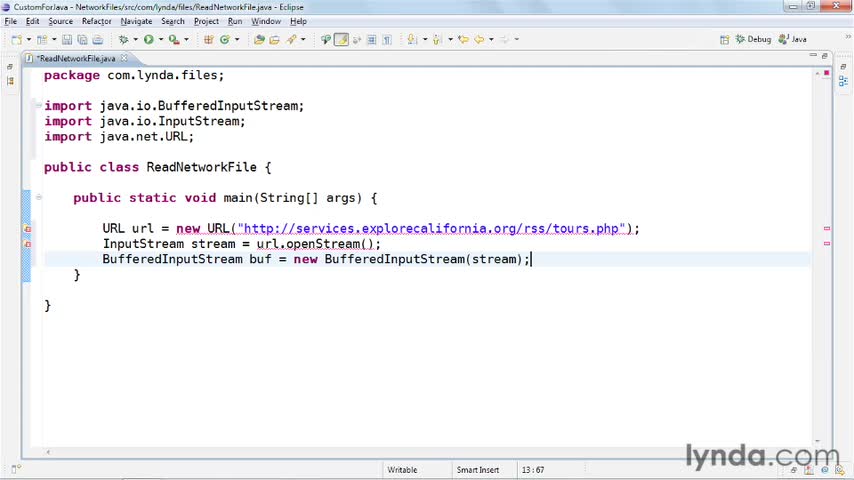Click the Last Edit Location icon
This screenshot has width=854, height=480.
463,39
